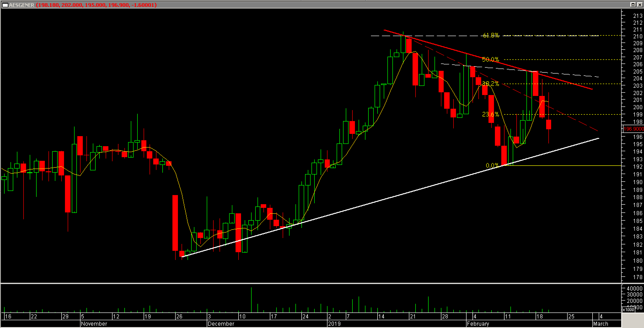Click the February month label on date axis
The width and height of the screenshot is (644, 328).
pyautogui.click(x=478, y=324)
